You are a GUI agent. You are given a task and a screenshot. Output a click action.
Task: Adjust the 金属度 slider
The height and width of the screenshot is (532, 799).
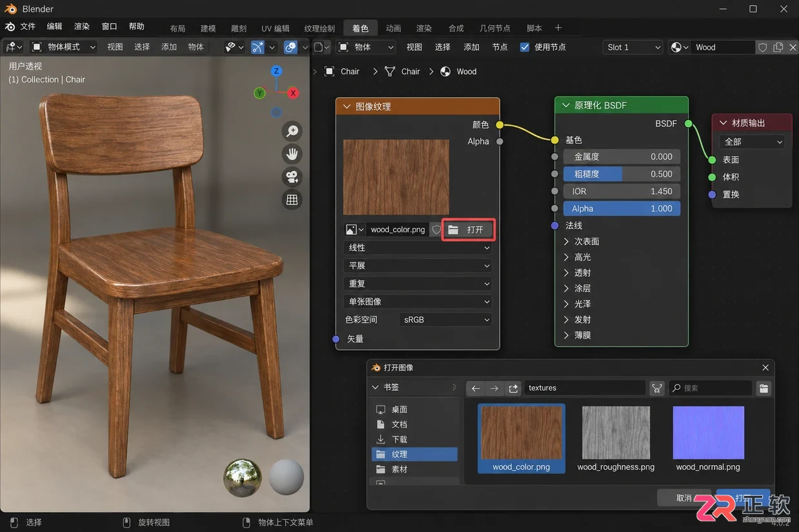pyautogui.click(x=622, y=157)
